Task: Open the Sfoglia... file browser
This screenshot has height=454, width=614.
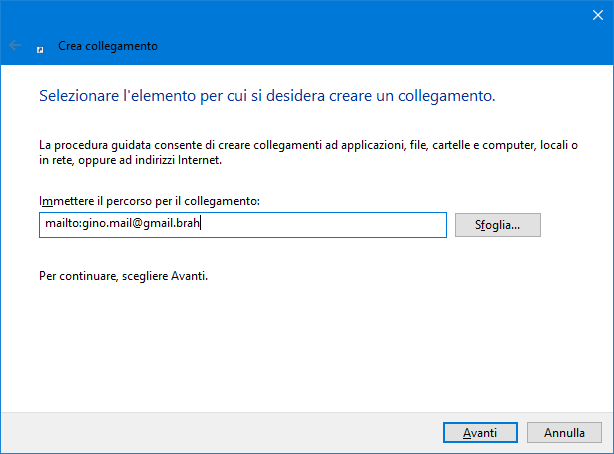Action: tap(497, 225)
